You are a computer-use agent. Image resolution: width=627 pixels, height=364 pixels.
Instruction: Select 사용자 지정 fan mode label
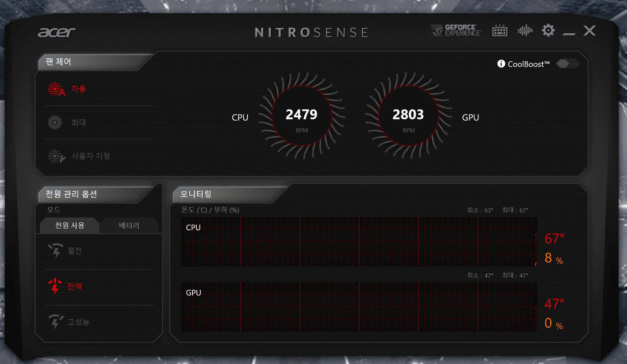pos(91,156)
